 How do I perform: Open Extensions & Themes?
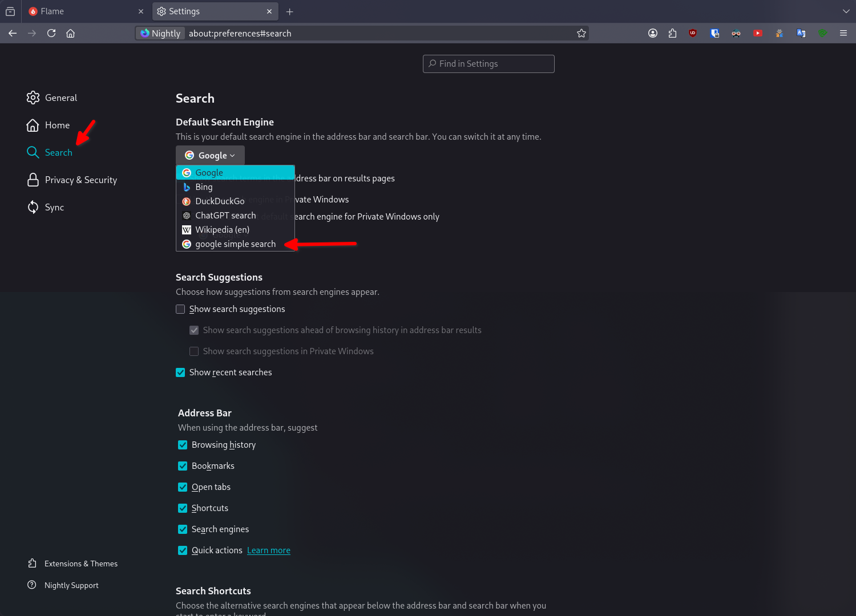pos(72,564)
